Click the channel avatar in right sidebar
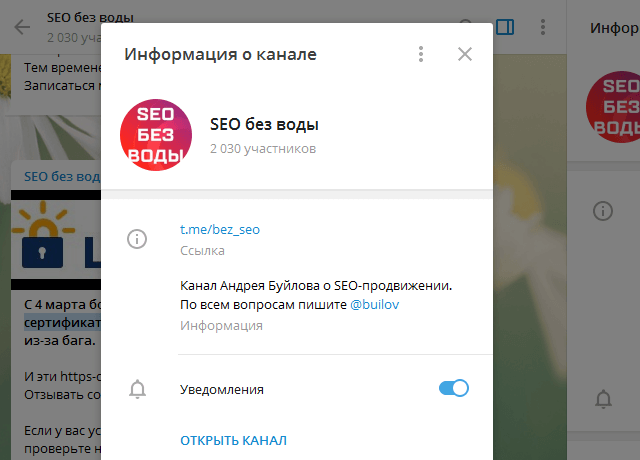The image size is (640, 460). pyautogui.click(x=613, y=107)
